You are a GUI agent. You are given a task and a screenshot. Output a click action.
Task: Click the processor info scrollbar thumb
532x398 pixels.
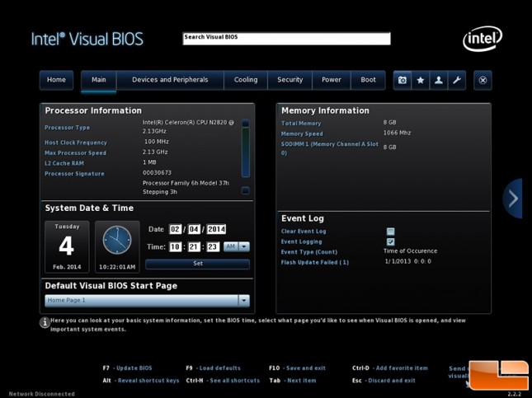pyautogui.click(x=245, y=152)
